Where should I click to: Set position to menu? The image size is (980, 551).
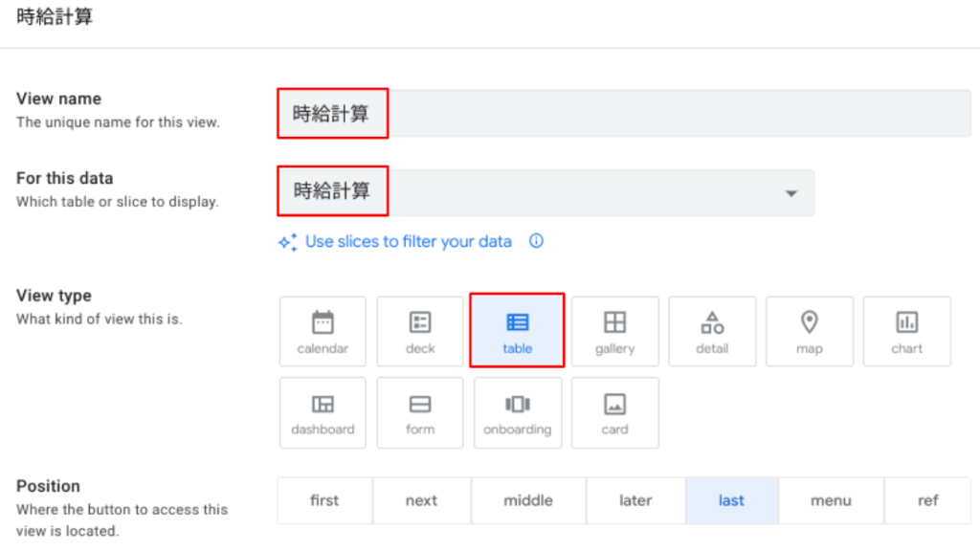[x=831, y=500]
